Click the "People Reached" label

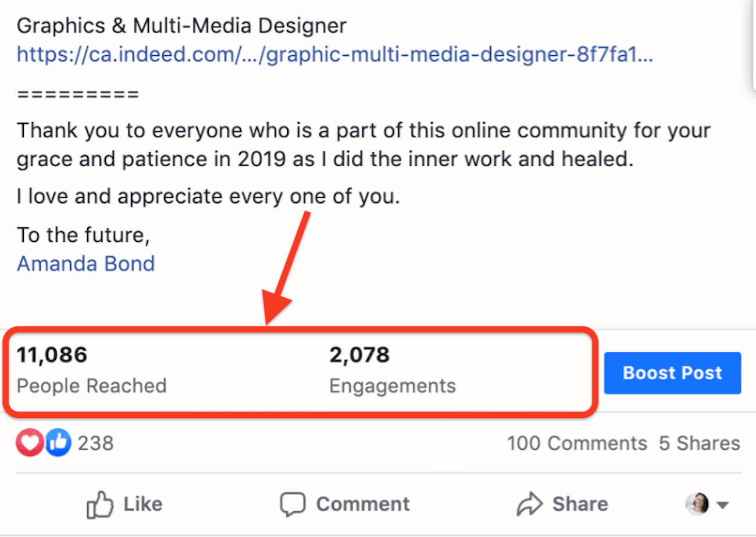tap(91, 385)
